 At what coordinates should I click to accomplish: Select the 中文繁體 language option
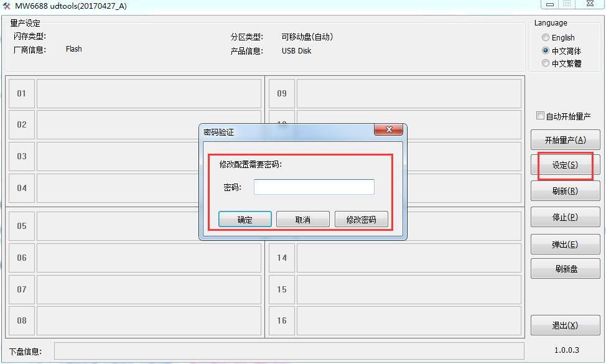coord(545,63)
